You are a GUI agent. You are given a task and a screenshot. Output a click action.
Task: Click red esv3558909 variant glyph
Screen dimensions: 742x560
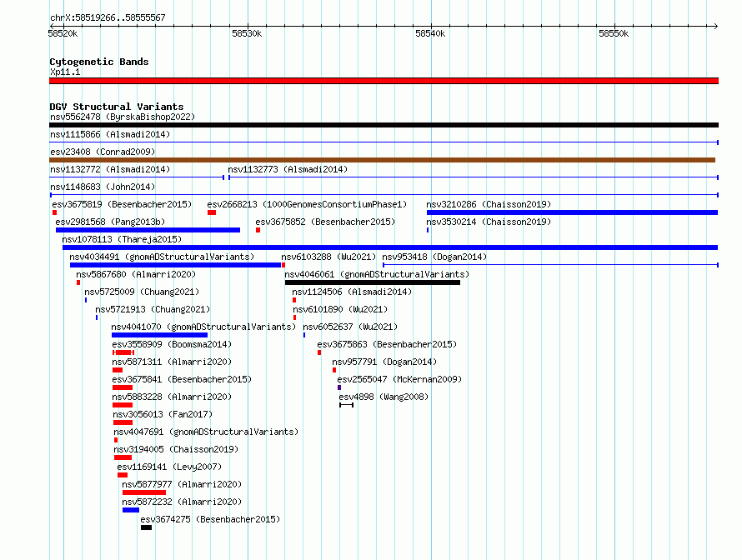(x=123, y=352)
